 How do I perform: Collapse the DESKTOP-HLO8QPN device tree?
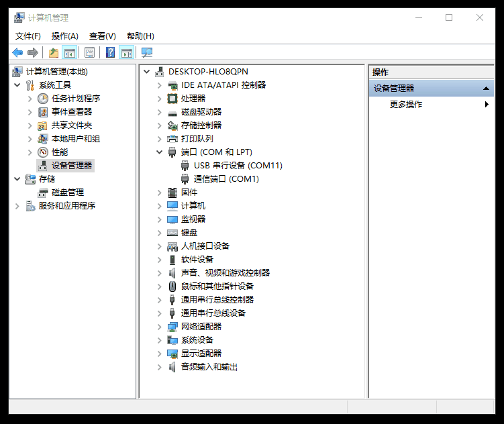coord(147,72)
